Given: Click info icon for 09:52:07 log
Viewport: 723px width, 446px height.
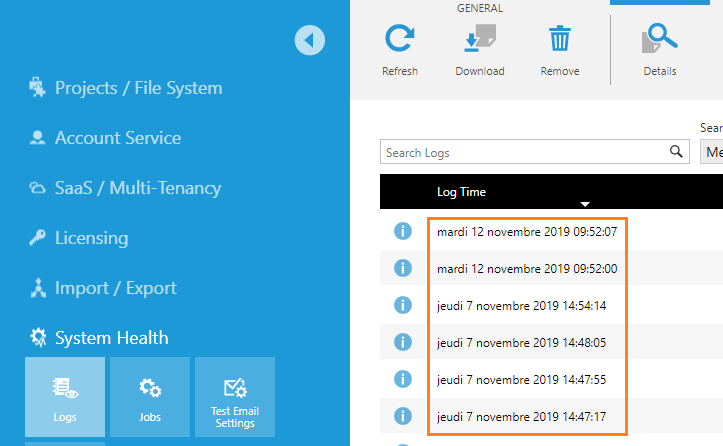Looking at the screenshot, I should pyautogui.click(x=403, y=231).
